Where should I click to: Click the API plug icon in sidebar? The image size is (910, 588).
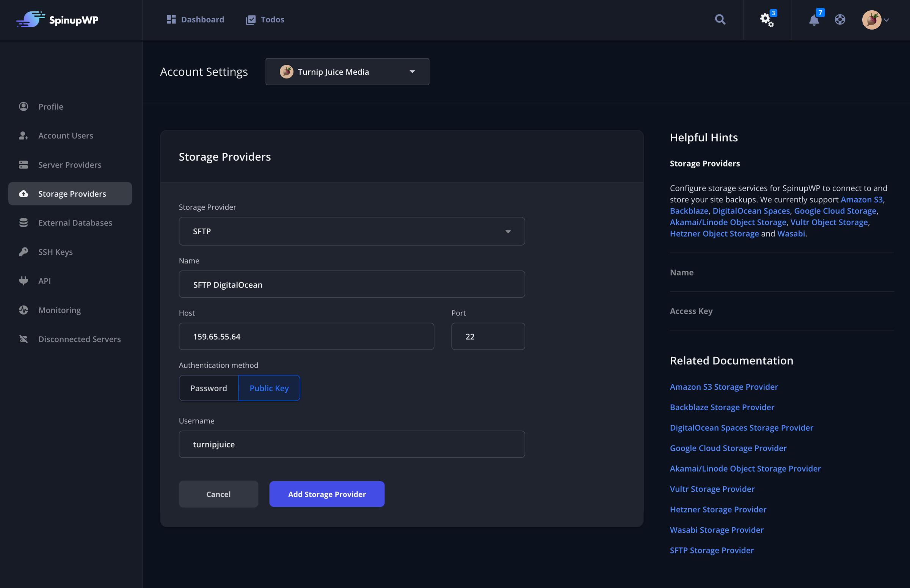click(x=23, y=281)
